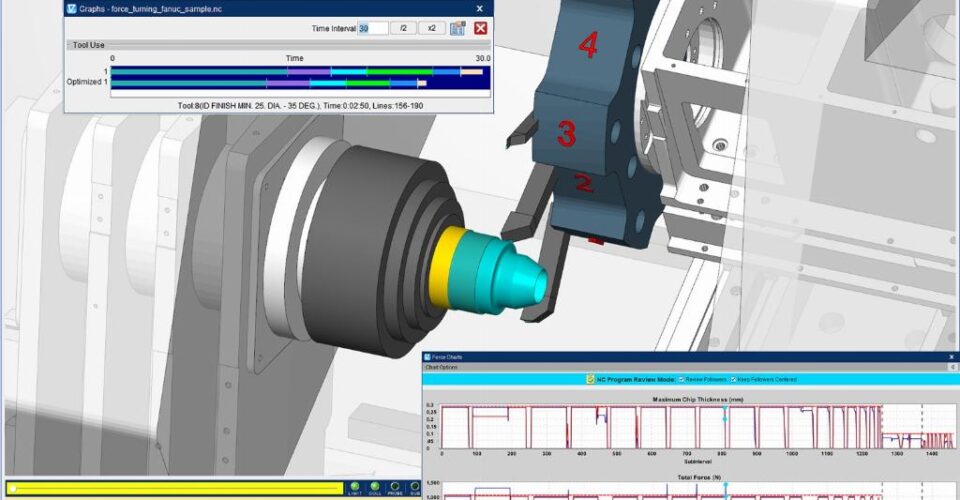This screenshot has height=500, width=960.
Task: Click the Maximum Chip Thickness chart title
Action: [x=697, y=399]
